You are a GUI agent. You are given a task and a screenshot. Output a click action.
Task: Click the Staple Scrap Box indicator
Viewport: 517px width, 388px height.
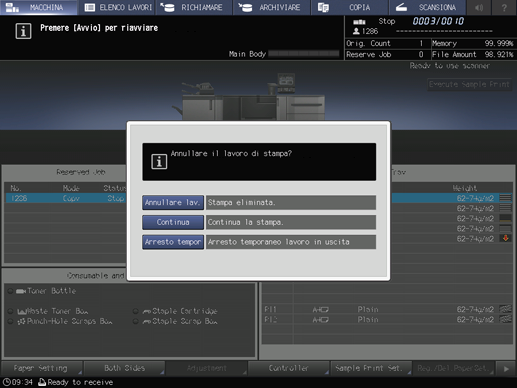coord(136,321)
